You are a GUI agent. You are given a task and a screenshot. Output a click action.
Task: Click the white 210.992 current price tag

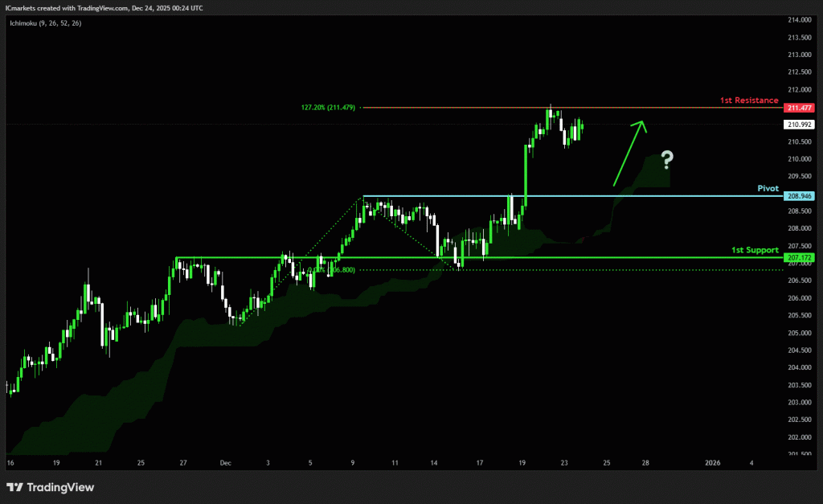[x=800, y=125]
